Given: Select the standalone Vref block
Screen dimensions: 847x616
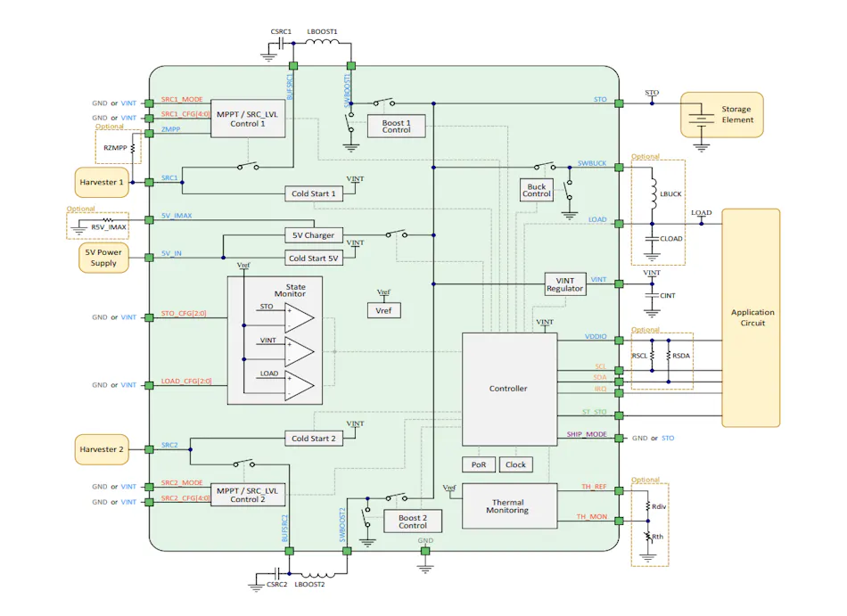Looking at the screenshot, I should 383,310.
